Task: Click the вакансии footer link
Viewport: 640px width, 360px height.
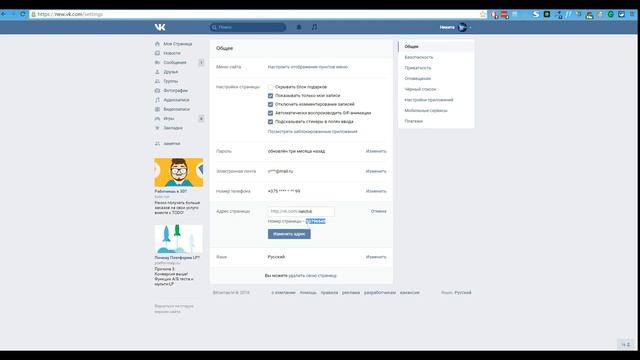Action: pos(409,293)
